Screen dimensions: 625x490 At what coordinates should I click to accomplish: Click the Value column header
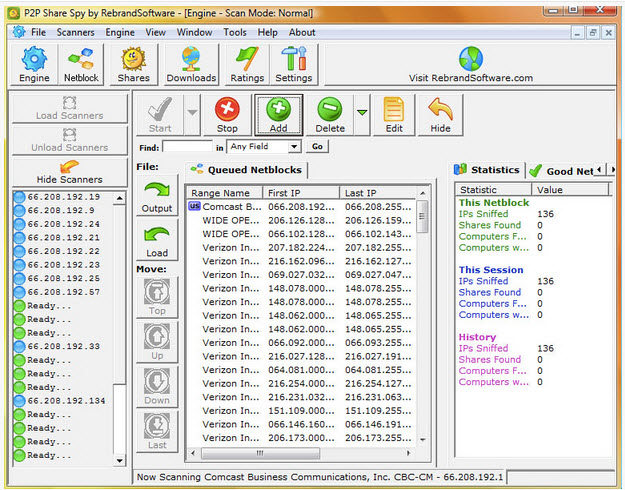pos(570,190)
